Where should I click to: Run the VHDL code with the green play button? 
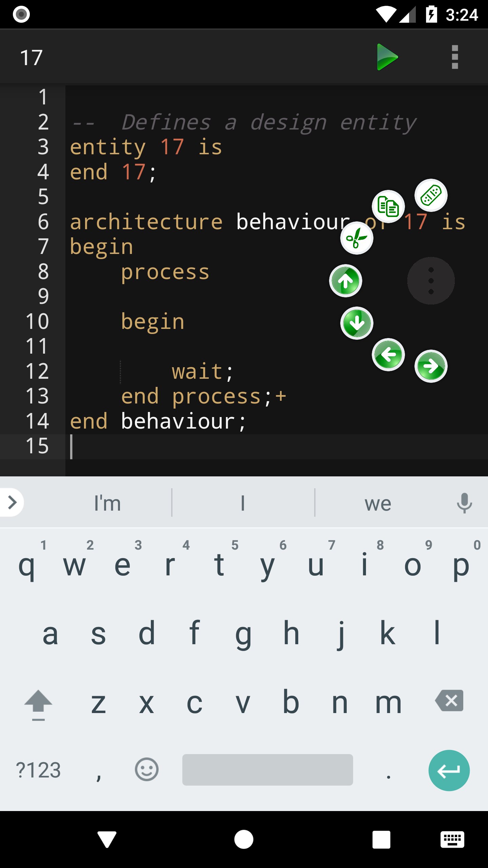(387, 57)
